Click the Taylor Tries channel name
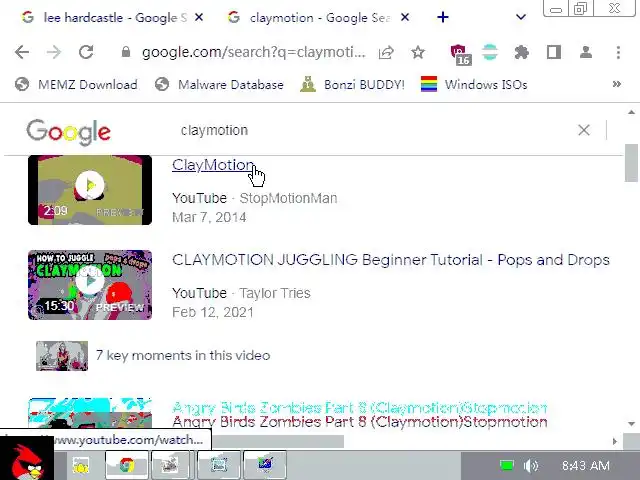This screenshot has width=640, height=480. [275, 293]
